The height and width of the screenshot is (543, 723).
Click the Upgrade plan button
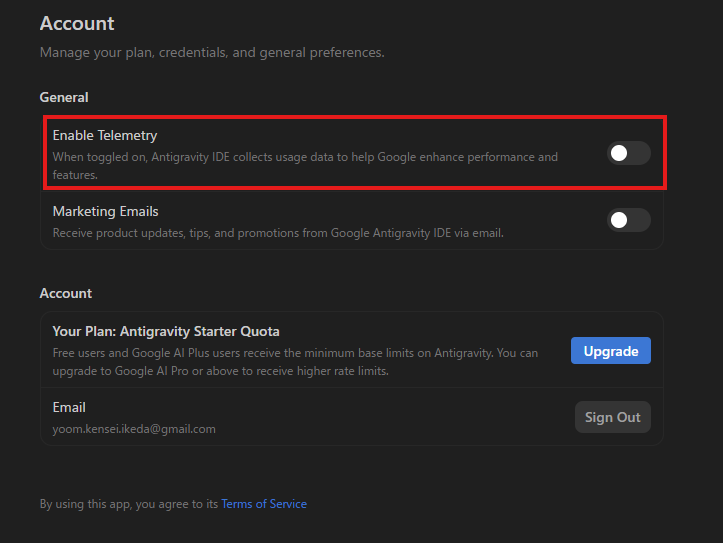pyautogui.click(x=610, y=351)
